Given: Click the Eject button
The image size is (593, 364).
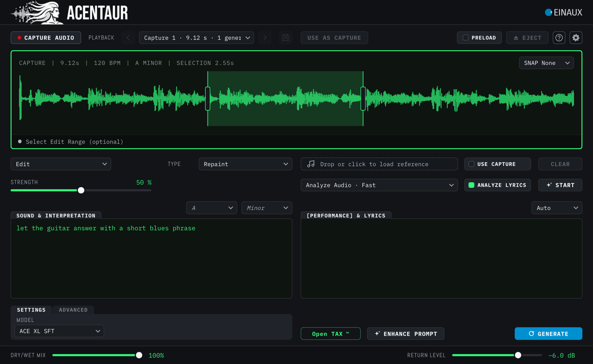Looking at the screenshot, I should click(x=527, y=38).
